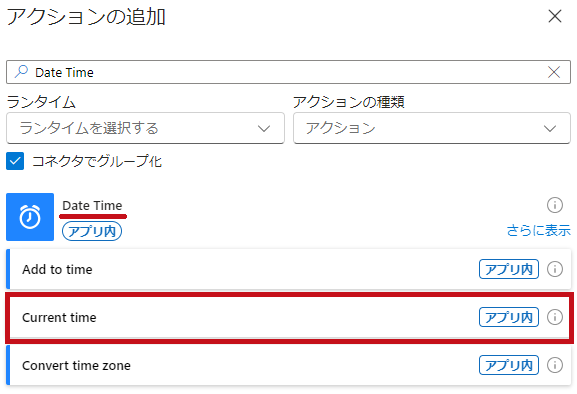Open info icon for Current time action
The width and height of the screenshot is (577, 394).
click(x=555, y=317)
